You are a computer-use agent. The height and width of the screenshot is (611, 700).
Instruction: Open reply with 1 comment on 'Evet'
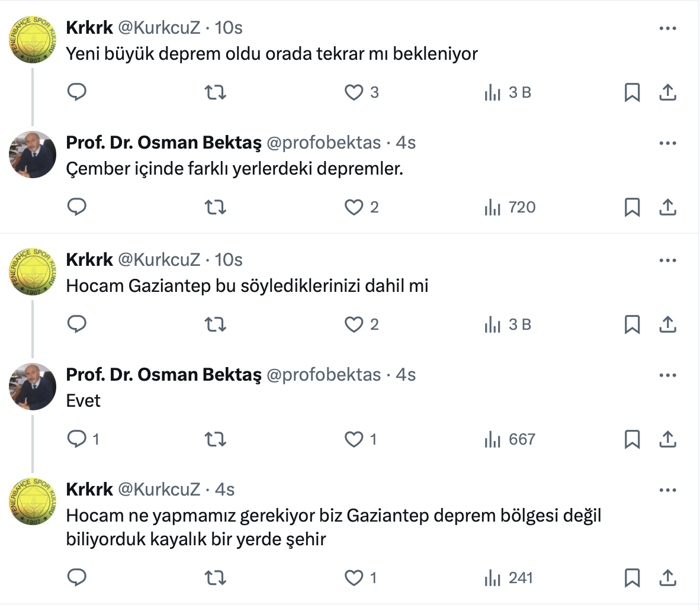pyautogui.click(x=83, y=439)
